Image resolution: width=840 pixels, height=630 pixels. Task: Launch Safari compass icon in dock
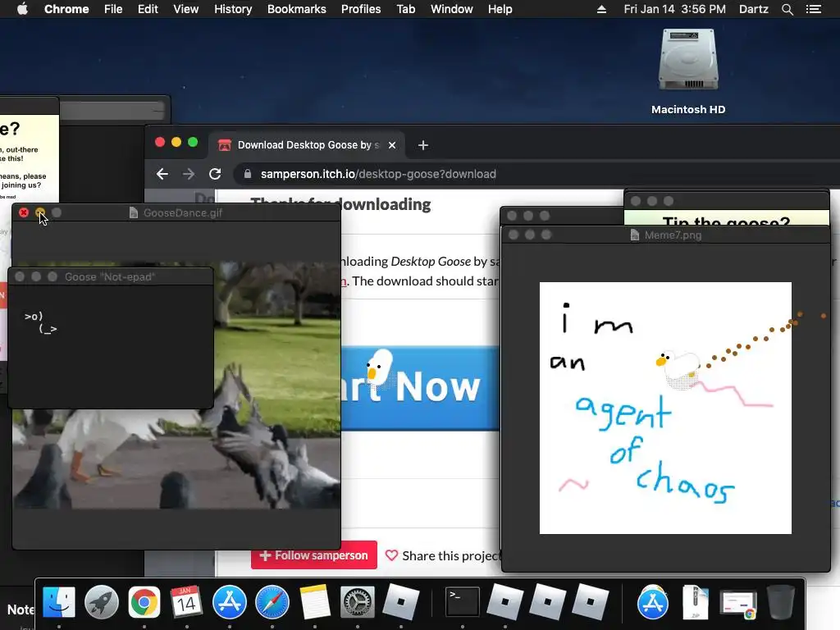click(272, 602)
